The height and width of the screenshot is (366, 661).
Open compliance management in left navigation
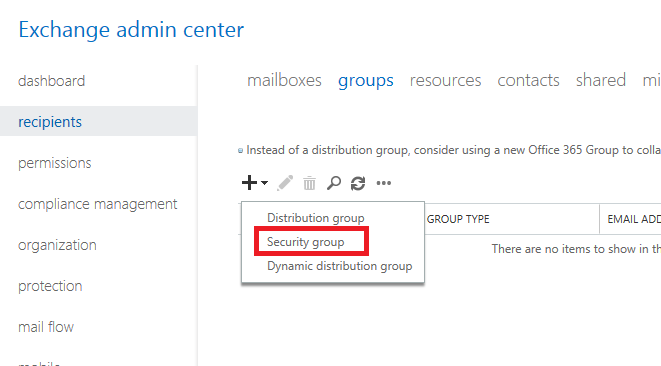coord(99,204)
